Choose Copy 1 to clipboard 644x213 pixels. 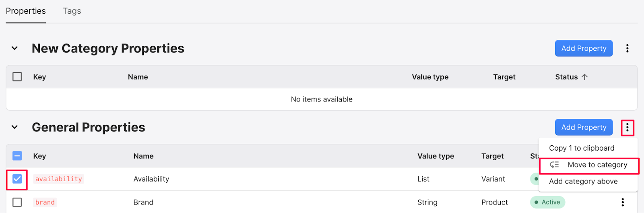[x=582, y=148]
